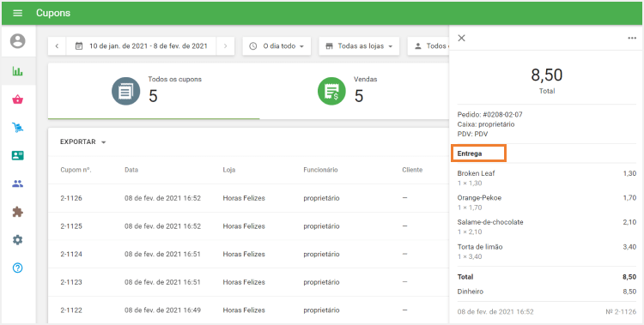Viewport: 644px width, 325px height.
Task: Expand the EXPORTAR dropdown
Action: (83, 142)
